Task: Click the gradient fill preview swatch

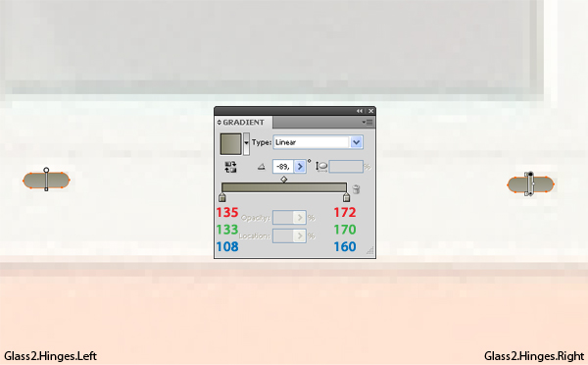Action: 230,143
